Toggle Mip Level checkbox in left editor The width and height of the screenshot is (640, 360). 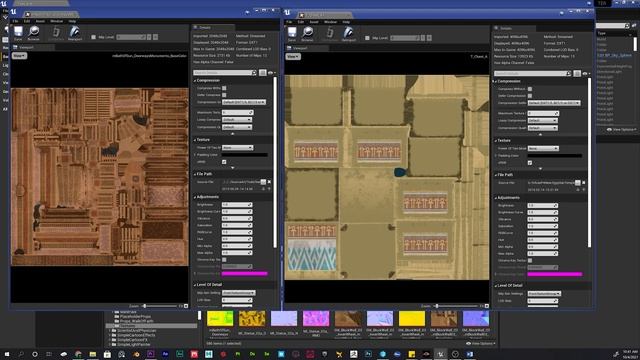pos(93,37)
